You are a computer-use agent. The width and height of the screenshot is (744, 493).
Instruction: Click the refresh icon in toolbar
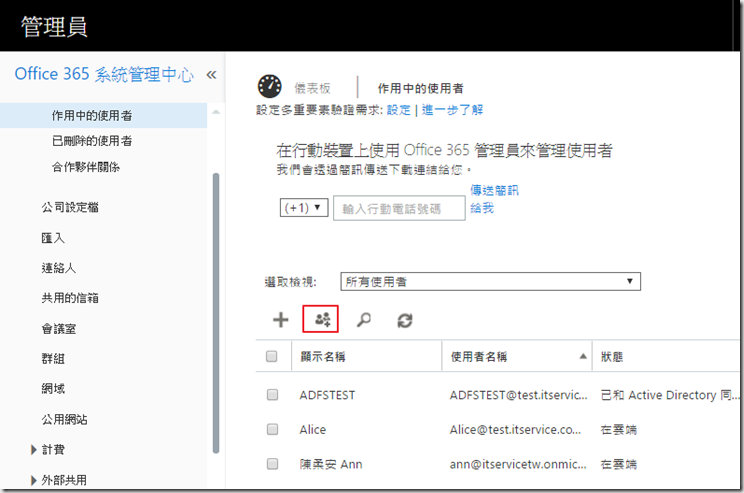coord(405,320)
